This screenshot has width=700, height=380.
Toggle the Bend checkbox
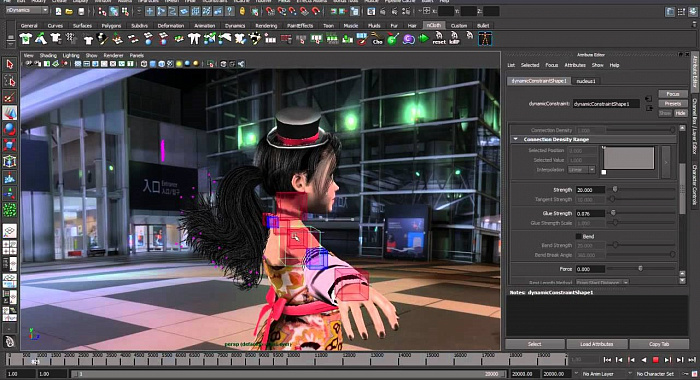[x=578, y=236]
